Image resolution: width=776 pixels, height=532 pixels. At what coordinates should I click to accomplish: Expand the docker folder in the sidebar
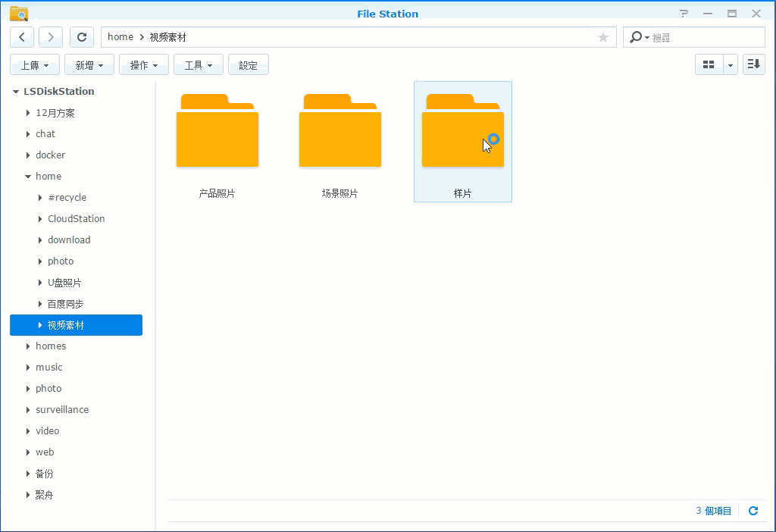(x=27, y=155)
